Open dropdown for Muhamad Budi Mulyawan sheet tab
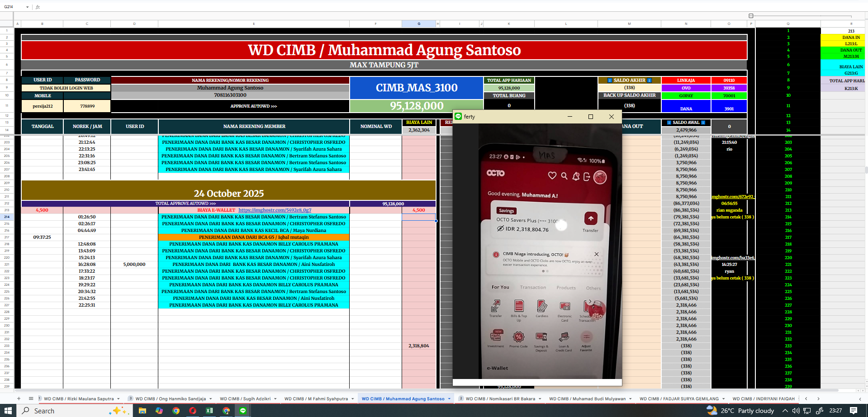The image size is (868, 417). click(x=631, y=399)
